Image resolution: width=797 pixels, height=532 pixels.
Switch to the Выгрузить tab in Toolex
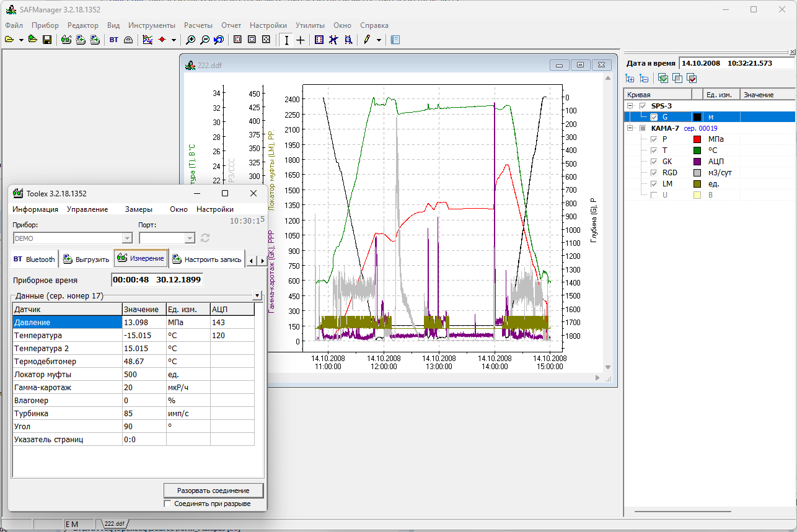tap(86, 259)
